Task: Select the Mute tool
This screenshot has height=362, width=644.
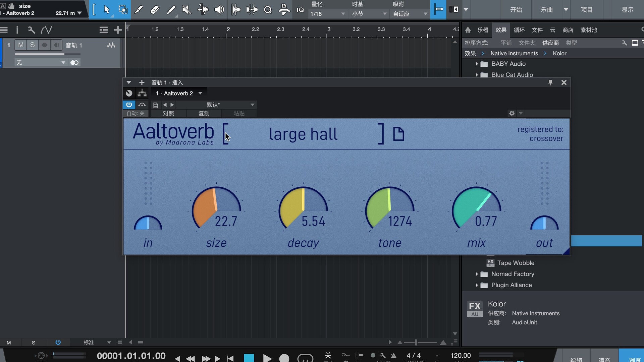Action: tap(187, 10)
